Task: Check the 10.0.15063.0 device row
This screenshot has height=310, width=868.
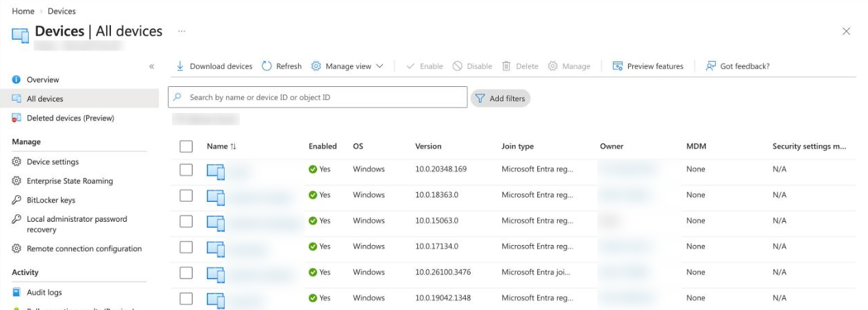Action: [x=186, y=221]
